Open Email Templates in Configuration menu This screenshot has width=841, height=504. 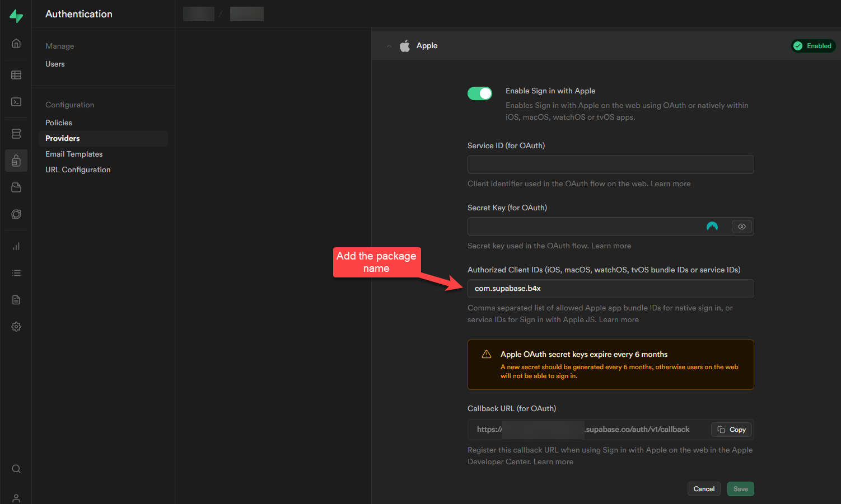point(74,154)
